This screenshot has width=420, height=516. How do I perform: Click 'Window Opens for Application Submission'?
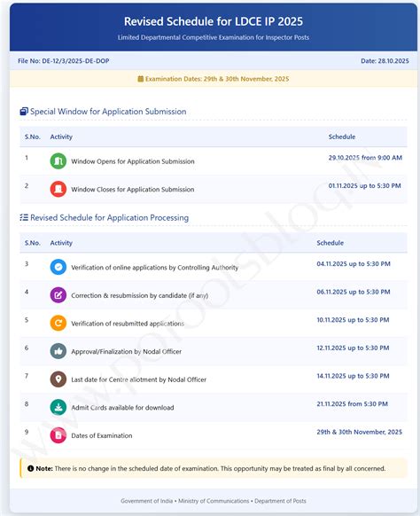pyautogui.click(x=133, y=161)
